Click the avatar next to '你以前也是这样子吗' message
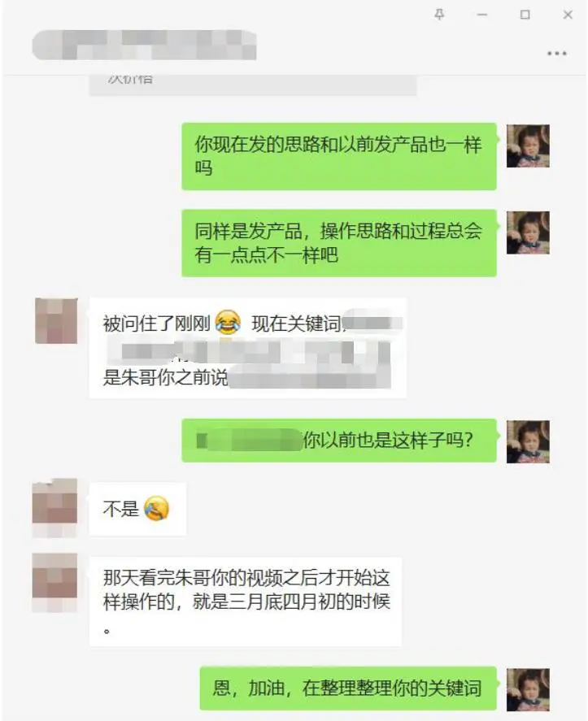The height and width of the screenshot is (721, 588). [528, 441]
